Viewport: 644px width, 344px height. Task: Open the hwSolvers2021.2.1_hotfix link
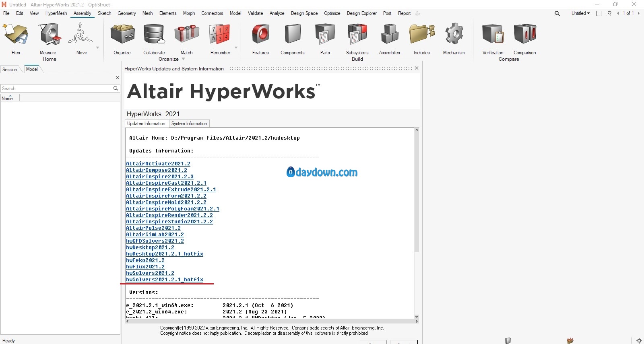[165, 280]
